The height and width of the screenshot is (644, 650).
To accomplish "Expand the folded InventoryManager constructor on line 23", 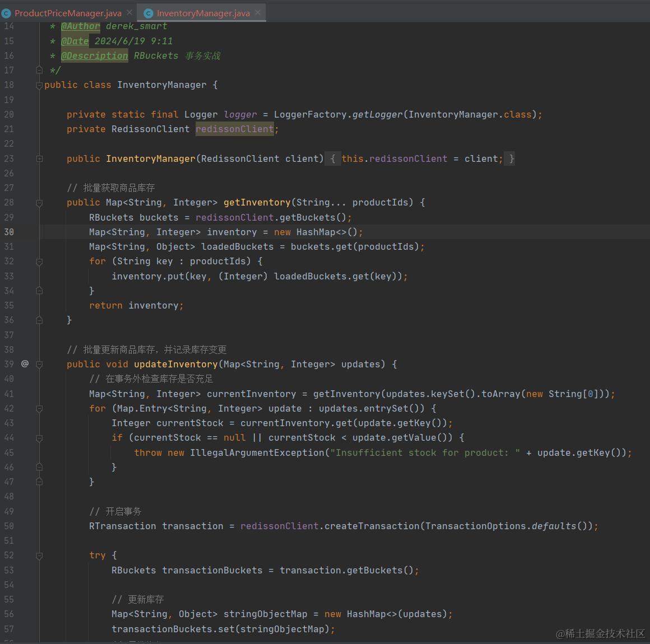I will click(39, 159).
